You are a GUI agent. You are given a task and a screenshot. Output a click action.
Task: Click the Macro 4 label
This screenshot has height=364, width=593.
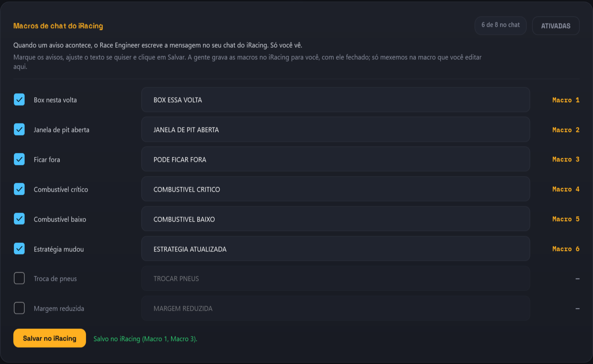[566, 189]
